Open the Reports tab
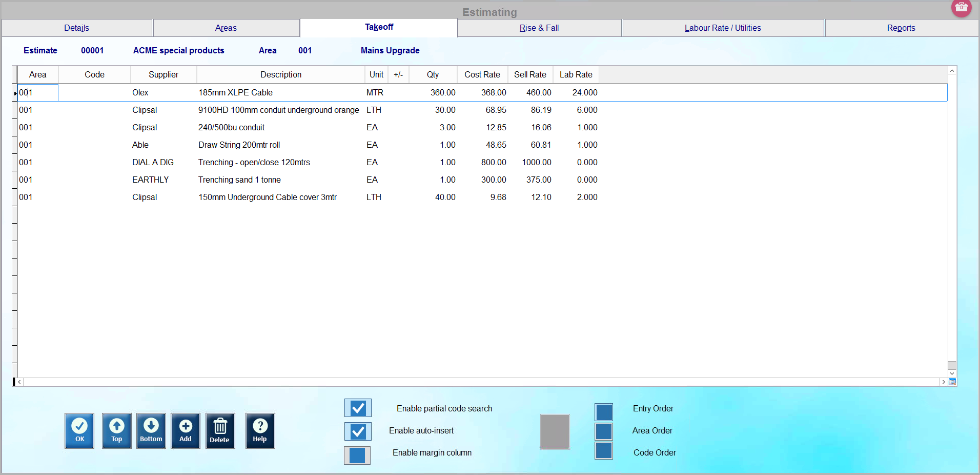Screen dimensions: 980x475 901,28
